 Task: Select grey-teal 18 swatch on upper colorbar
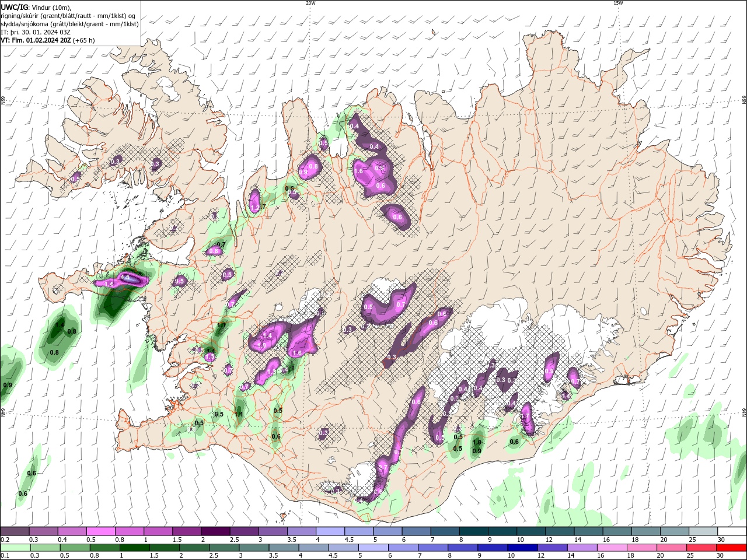tap(645, 531)
